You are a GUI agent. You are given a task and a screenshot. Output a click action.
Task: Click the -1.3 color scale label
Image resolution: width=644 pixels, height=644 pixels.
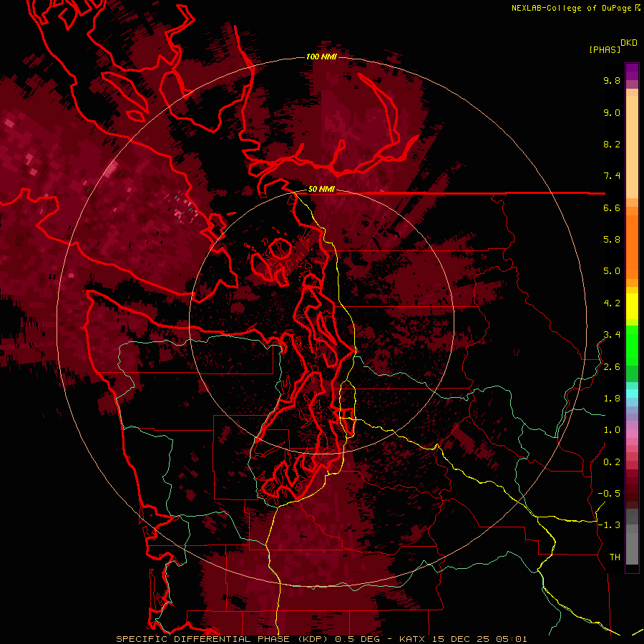coord(609,525)
